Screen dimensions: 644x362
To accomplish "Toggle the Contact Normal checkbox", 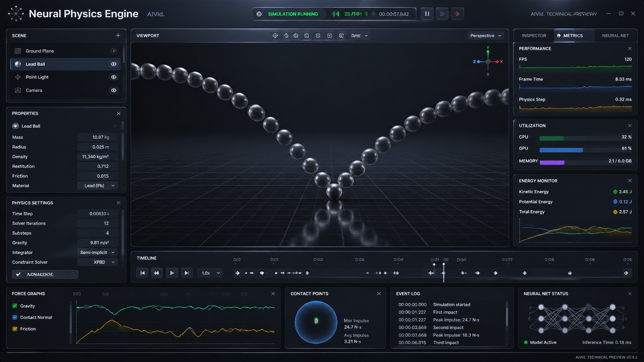I will [x=15, y=317].
